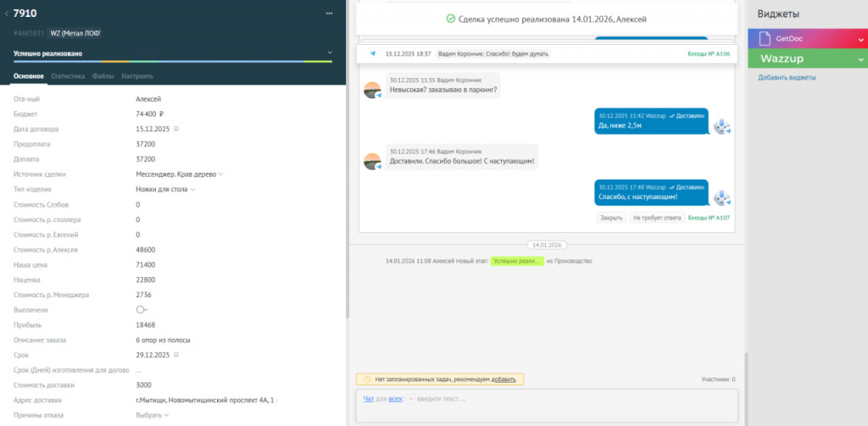The width and height of the screenshot is (868, 426).
Task: Click pinned message 'Спасибо! будем думать'
Action: 493,54
